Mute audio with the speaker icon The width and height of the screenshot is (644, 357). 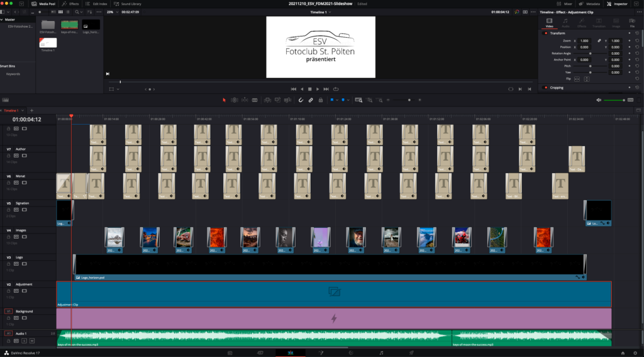(599, 100)
